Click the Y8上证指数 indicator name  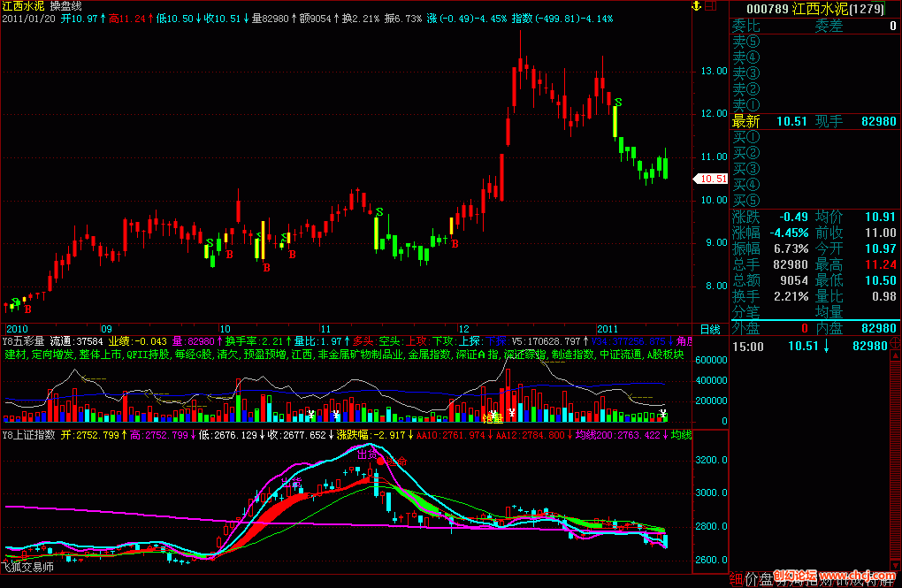29,435
